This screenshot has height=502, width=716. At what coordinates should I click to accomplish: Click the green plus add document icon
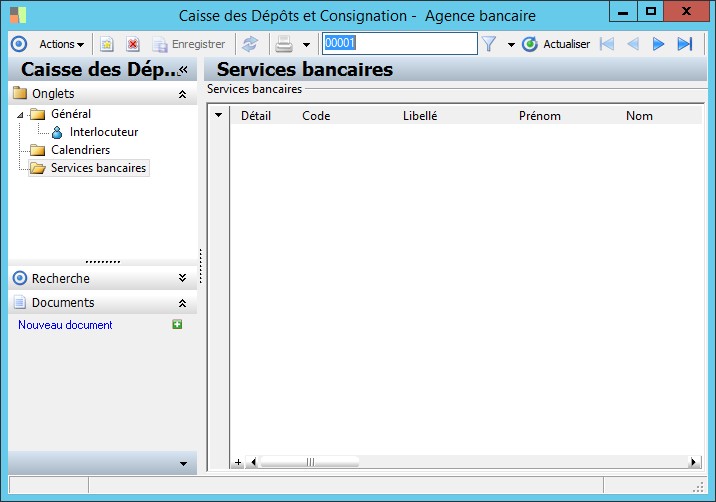coord(177,324)
